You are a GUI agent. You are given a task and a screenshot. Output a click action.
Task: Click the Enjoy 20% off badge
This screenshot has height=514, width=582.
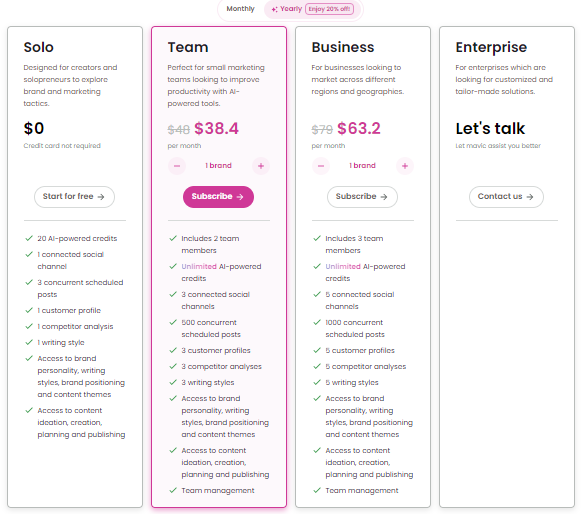click(329, 9)
